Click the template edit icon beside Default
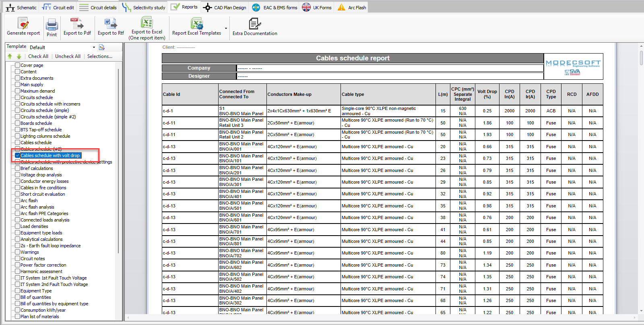 point(102,47)
